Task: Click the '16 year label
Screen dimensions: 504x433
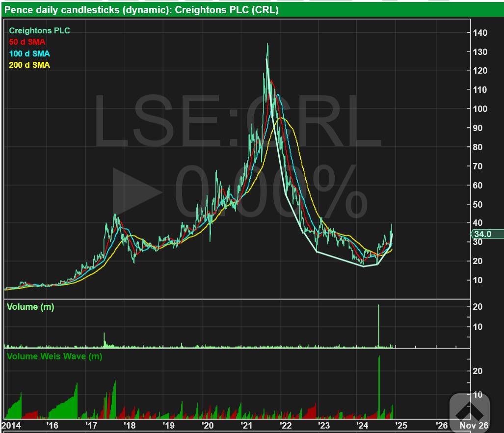Action: tap(53, 425)
